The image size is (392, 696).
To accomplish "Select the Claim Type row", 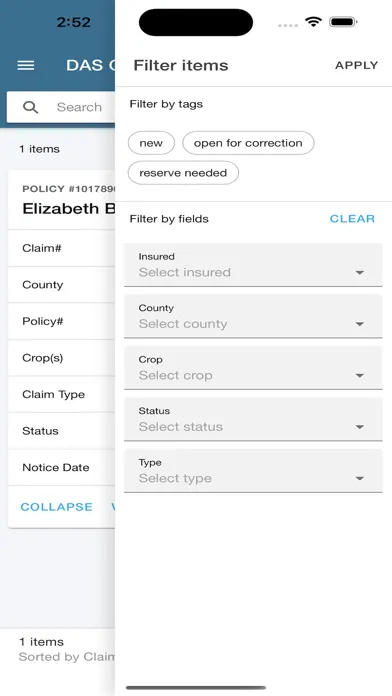I will (61, 394).
